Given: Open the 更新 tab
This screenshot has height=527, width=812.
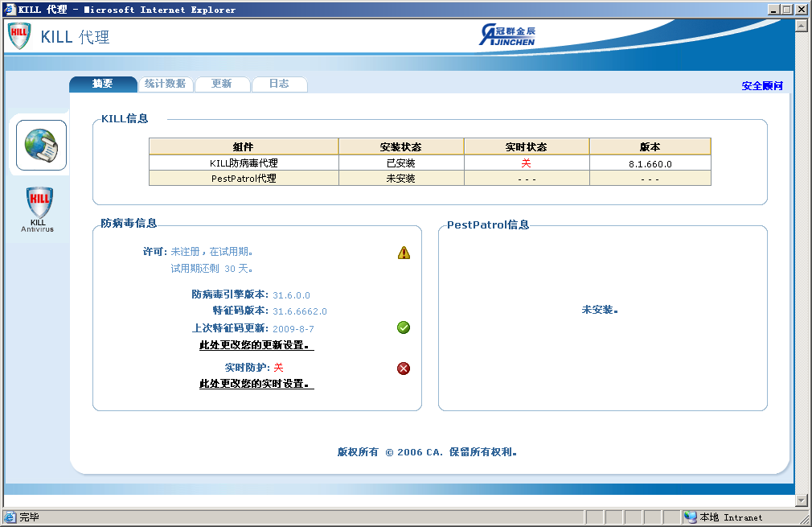Looking at the screenshot, I should click(x=222, y=84).
